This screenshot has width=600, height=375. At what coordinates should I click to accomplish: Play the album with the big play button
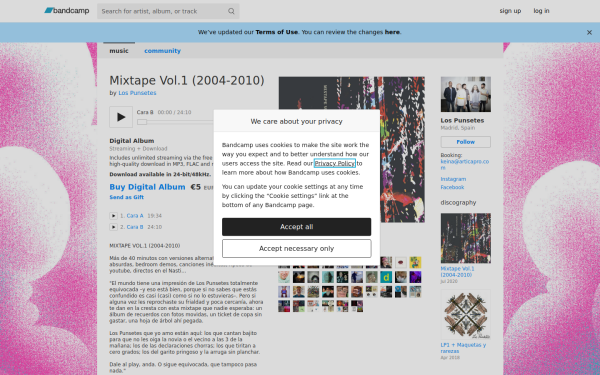[x=121, y=117]
